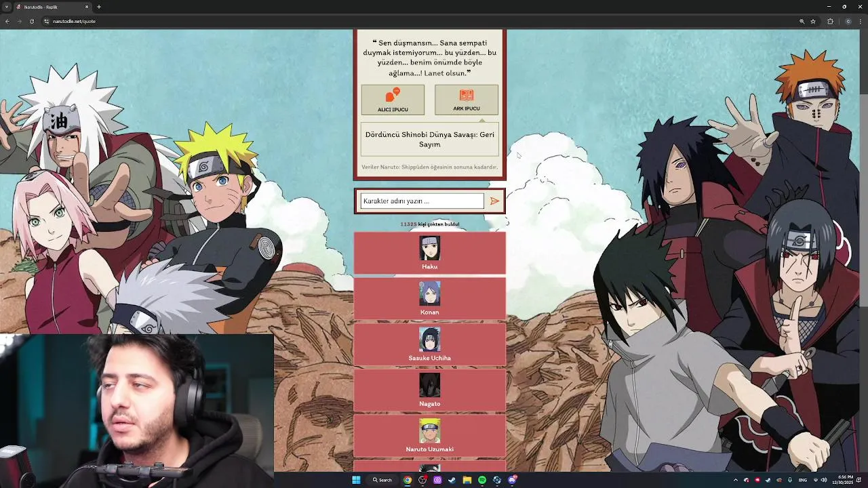This screenshot has height=488, width=868.
Task: Click the taskbar Search box
Action: [382, 480]
